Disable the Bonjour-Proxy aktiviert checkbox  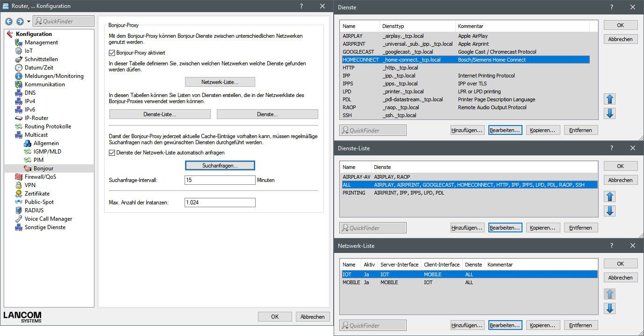[111, 53]
